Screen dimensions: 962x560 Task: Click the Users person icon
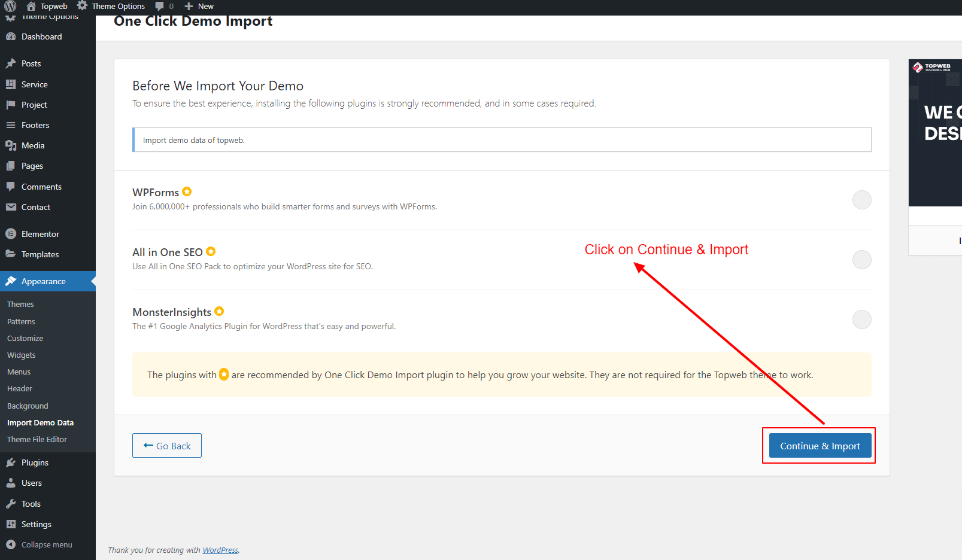click(11, 483)
